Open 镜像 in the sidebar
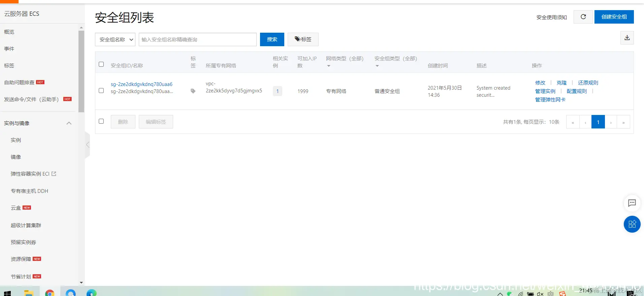 pos(16,157)
